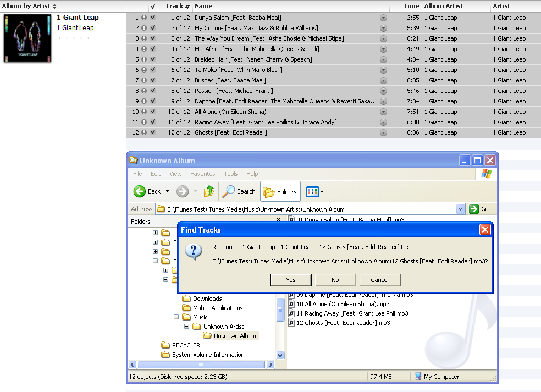
Task: Click the Mobile Applications folder icon
Action: (x=186, y=308)
